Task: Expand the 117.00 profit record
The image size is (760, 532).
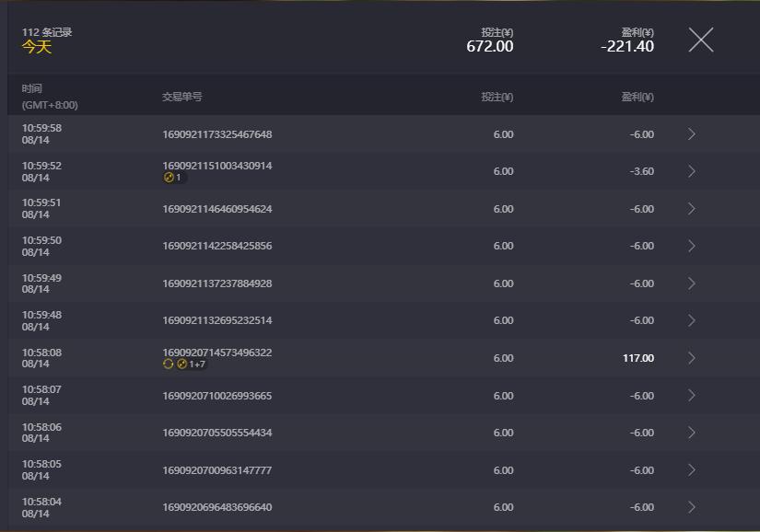Action: point(692,358)
